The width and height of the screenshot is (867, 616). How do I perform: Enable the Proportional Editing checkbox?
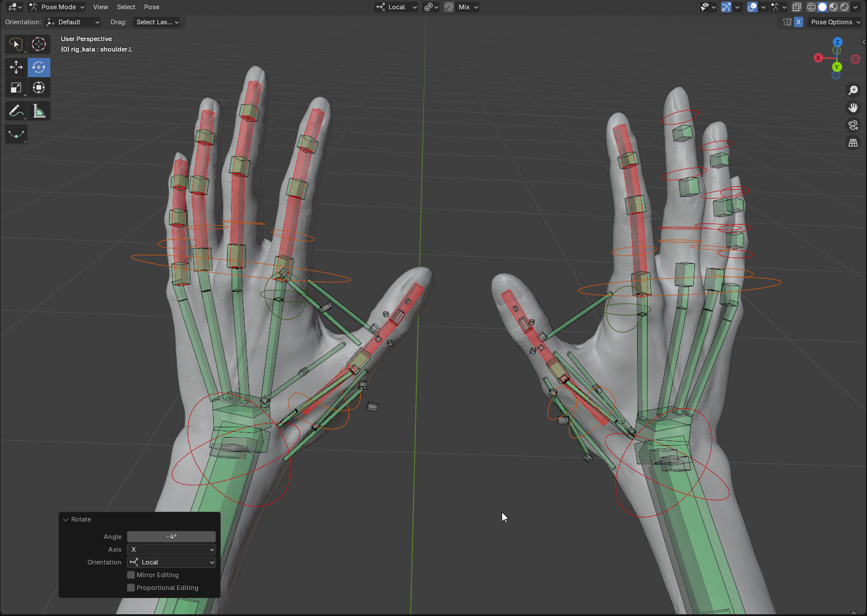coord(131,588)
